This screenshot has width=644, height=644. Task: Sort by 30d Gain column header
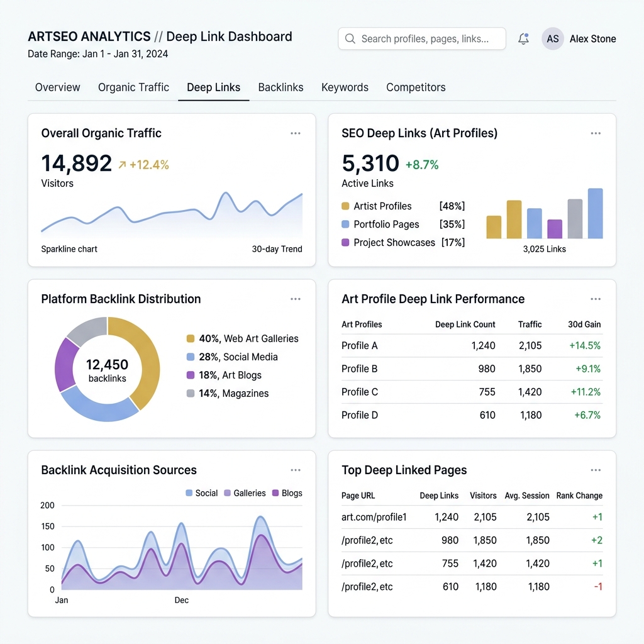coord(584,325)
